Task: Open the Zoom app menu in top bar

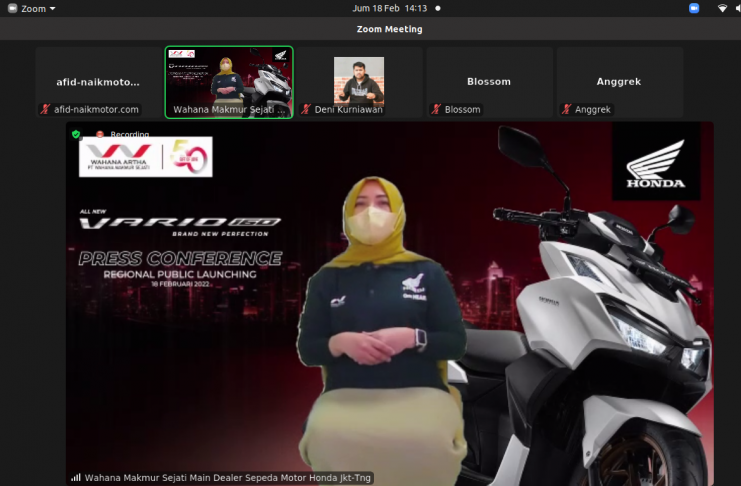Action: click(38, 8)
